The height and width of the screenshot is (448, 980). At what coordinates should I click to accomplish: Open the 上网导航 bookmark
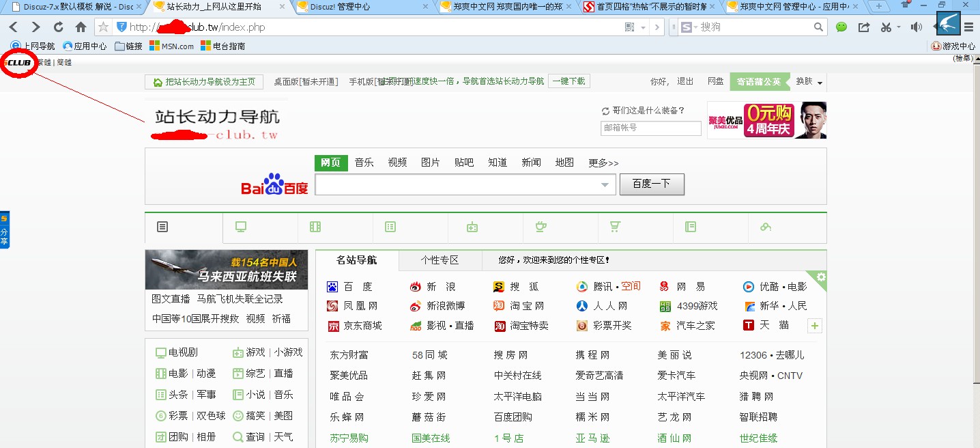click(x=33, y=46)
